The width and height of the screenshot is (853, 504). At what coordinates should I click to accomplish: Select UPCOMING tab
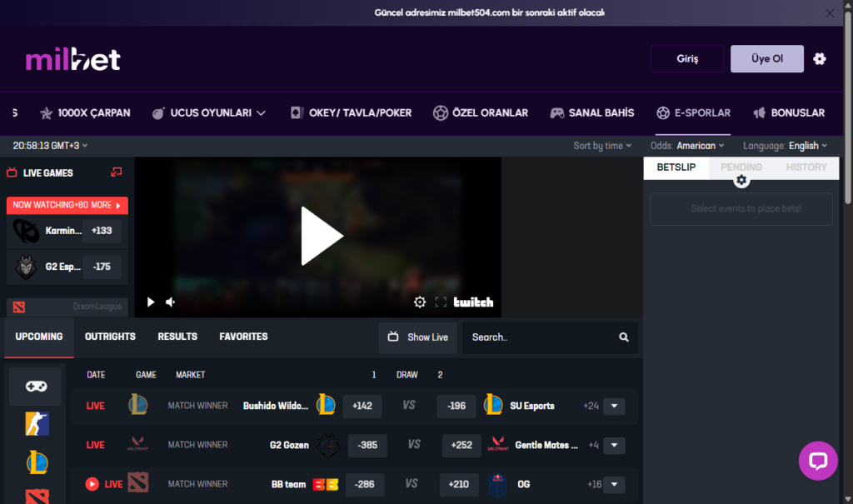[39, 337]
